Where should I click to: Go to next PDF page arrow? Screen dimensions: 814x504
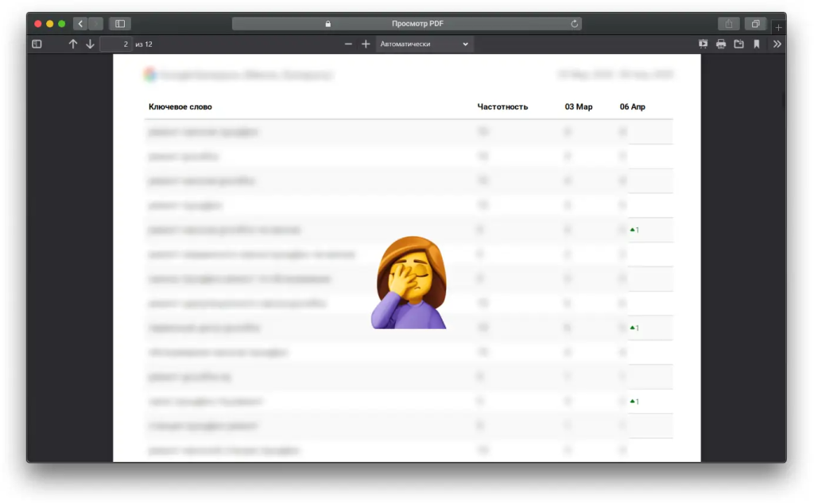click(90, 45)
